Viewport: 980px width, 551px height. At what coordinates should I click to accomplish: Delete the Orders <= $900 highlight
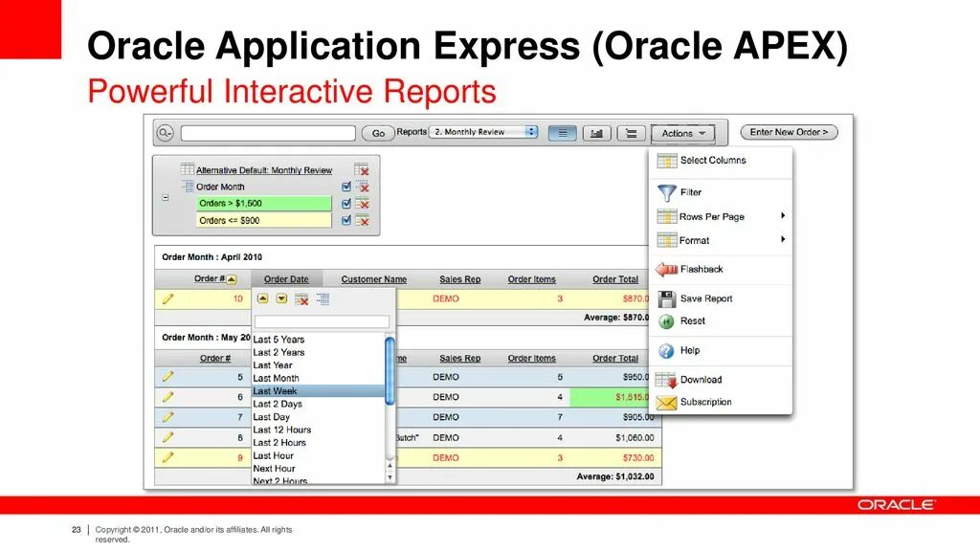[x=362, y=220]
